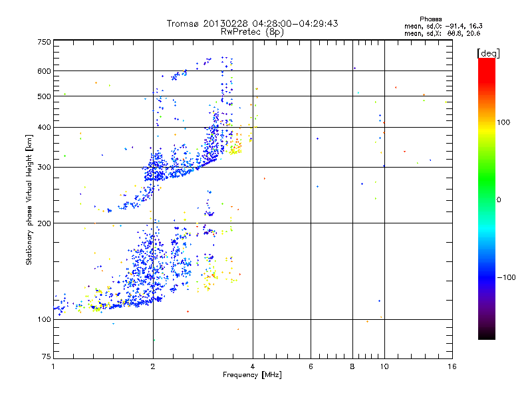Viewport: 532px width, 399px height.
Task: Click x-axis tick label '1'
Action: [x=53, y=366]
